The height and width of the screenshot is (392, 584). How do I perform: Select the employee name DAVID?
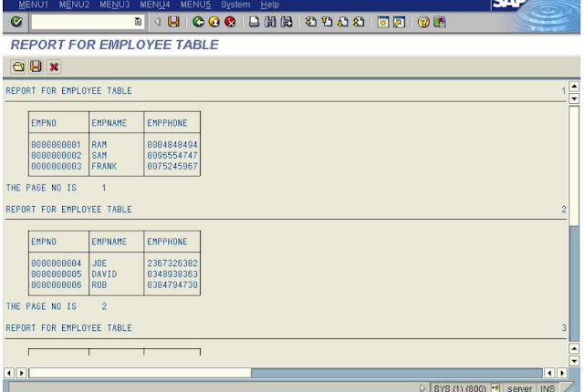click(x=104, y=274)
